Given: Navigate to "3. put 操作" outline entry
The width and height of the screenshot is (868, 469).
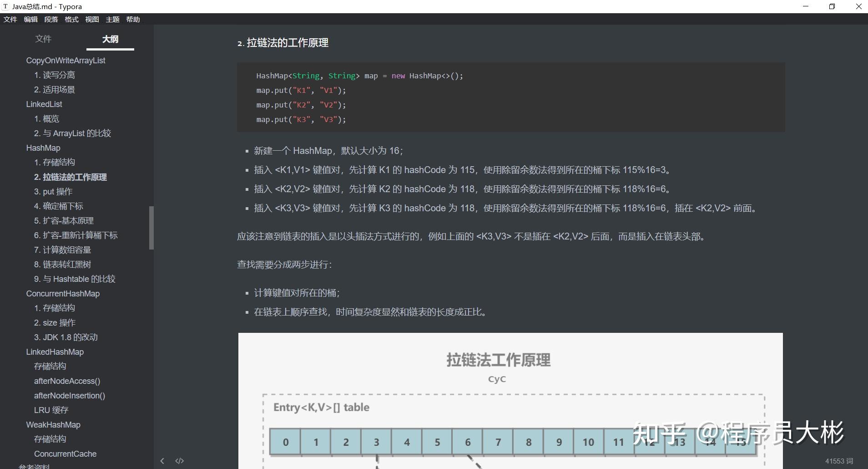Looking at the screenshot, I should click(x=53, y=191).
